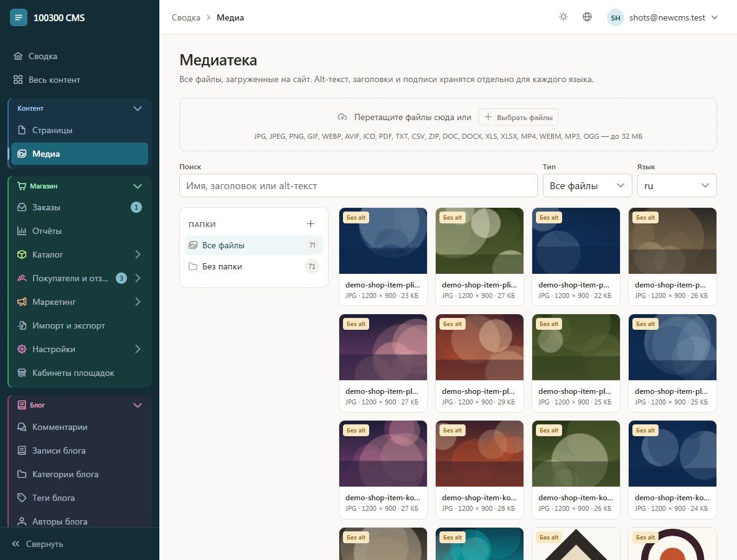
Task: Click the Покупатели и отзывы people icon
Action: pos(22,278)
